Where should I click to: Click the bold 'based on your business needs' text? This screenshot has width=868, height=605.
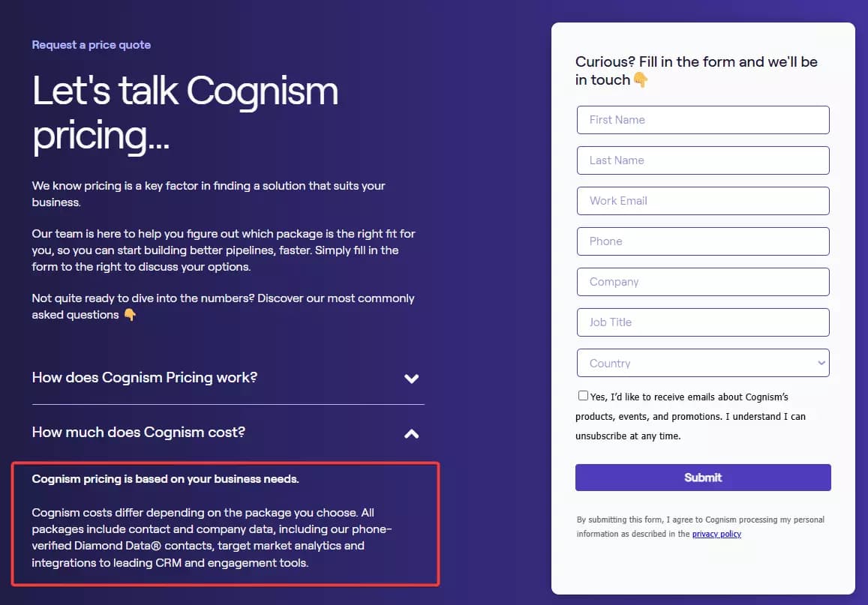[x=165, y=479]
